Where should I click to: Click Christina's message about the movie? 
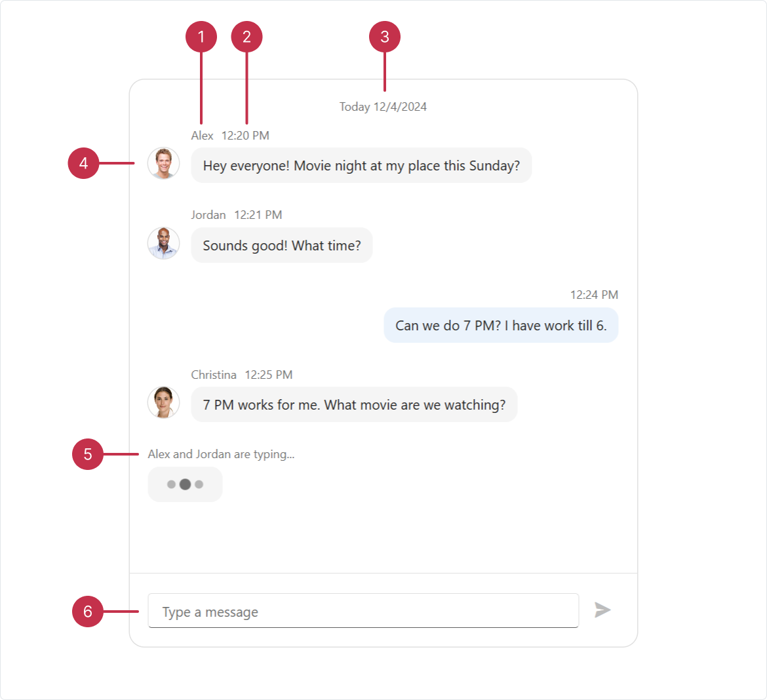click(354, 404)
